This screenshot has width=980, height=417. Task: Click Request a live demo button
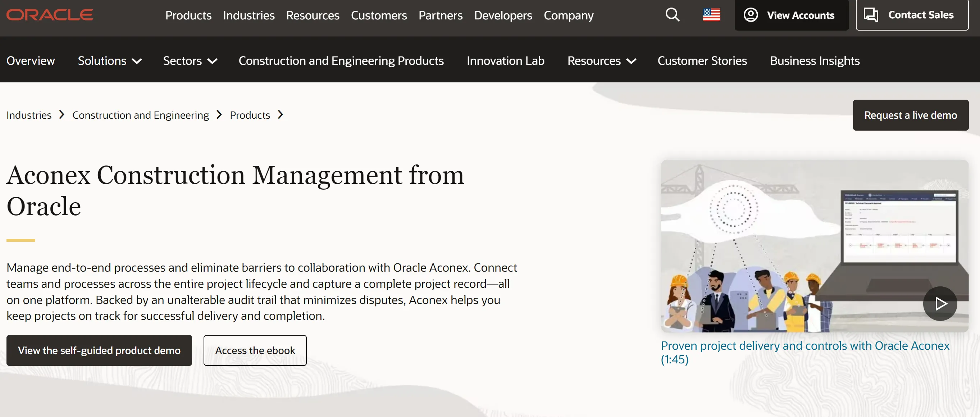pos(910,115)
